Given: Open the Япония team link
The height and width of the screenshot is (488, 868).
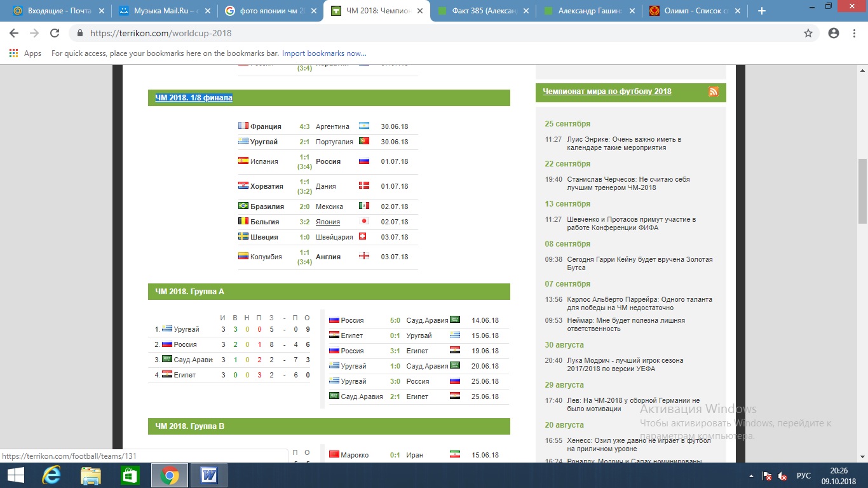Looking at the screenshot, I should coord(328,222).
